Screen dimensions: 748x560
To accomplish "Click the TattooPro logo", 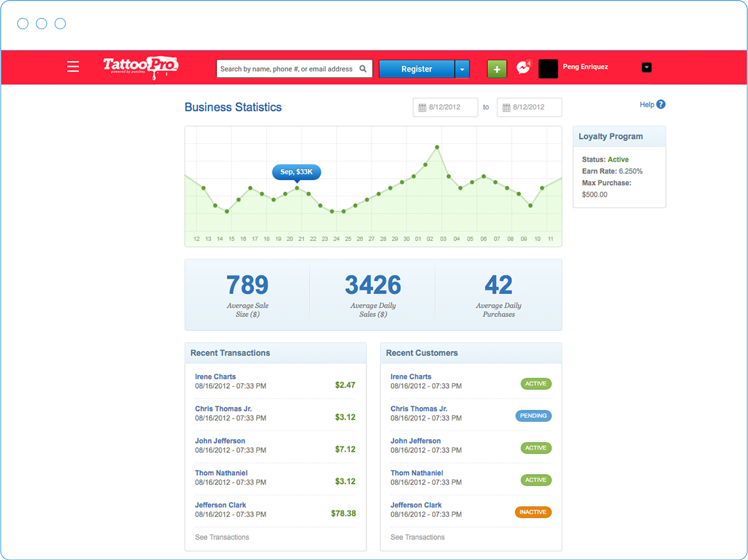I will pos(140,67).
